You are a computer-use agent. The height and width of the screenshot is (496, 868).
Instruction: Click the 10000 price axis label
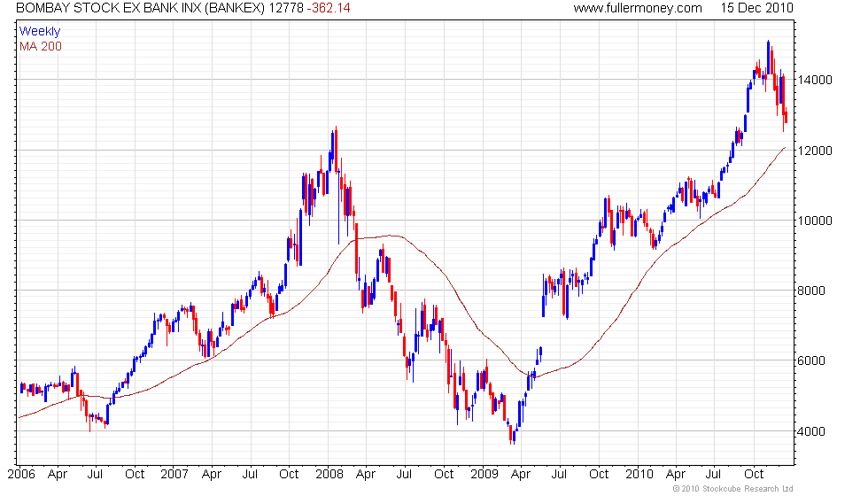tap(815, 221)
